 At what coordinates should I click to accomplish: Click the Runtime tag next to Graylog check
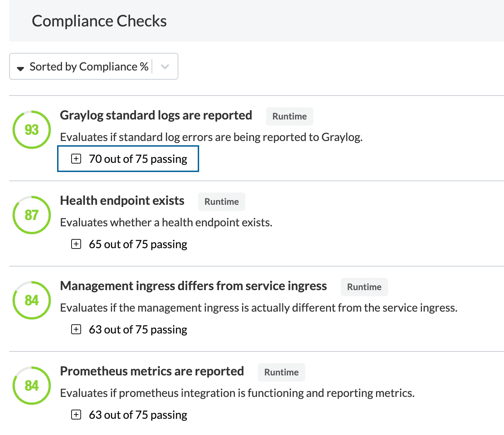289,116
